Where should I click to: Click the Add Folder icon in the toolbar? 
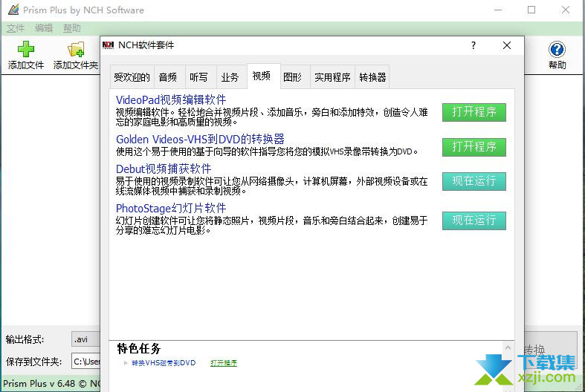pos(76,49)
